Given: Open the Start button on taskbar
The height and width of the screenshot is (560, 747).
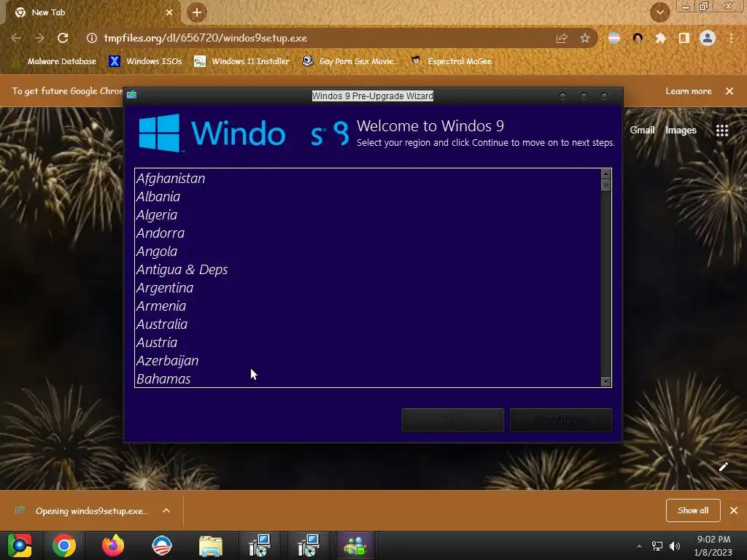Looking at the screenshot, I should click(20, 545).
